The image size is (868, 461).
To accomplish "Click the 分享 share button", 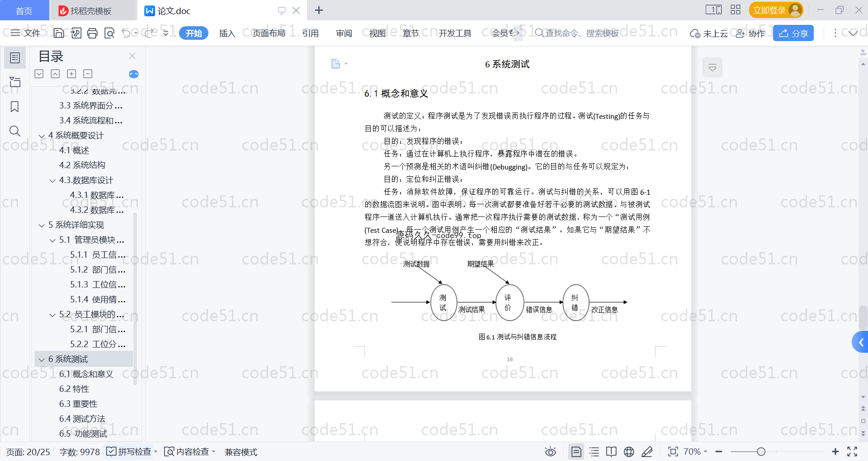I will (x=793, y=33).
